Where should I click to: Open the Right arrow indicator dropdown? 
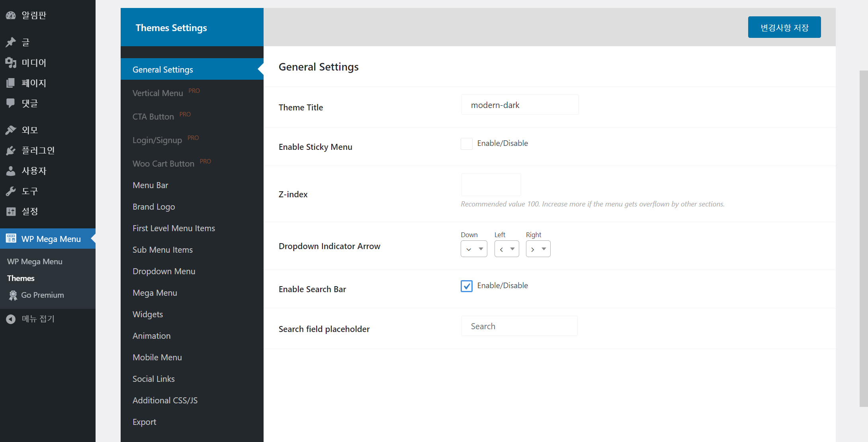[538, 249]
